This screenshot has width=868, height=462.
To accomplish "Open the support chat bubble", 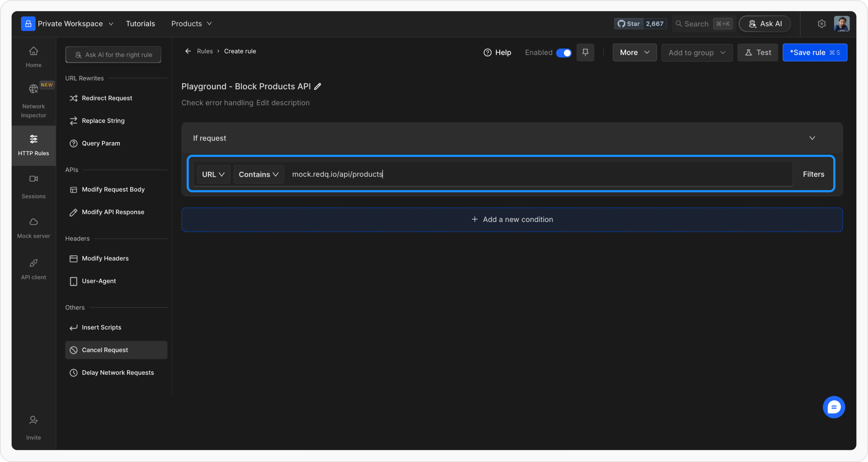I will 834,407.
